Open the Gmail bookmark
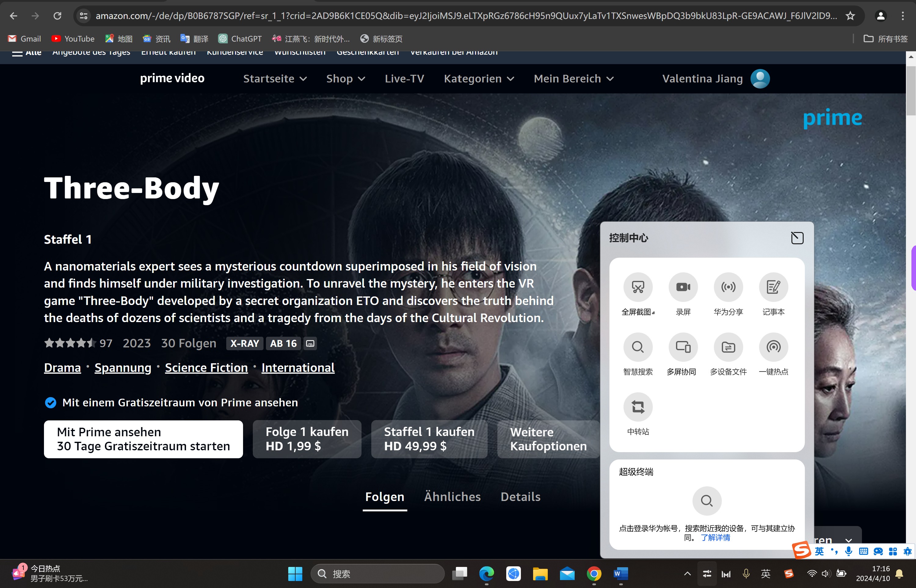Viewport: 916px width, 588px height. [24, 38]
